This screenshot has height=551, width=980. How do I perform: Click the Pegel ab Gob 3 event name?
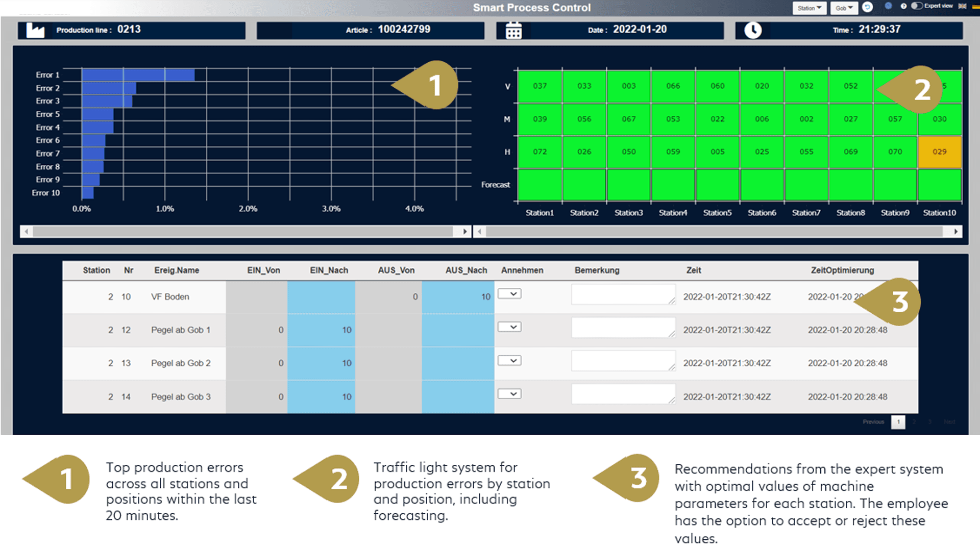tap(181, 397)
